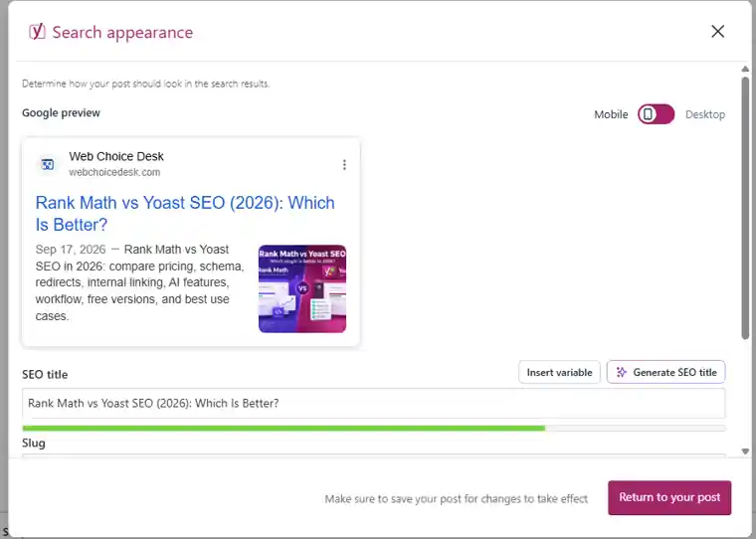
Task: Close the Search appearance dialog
Action: (717, 32)
